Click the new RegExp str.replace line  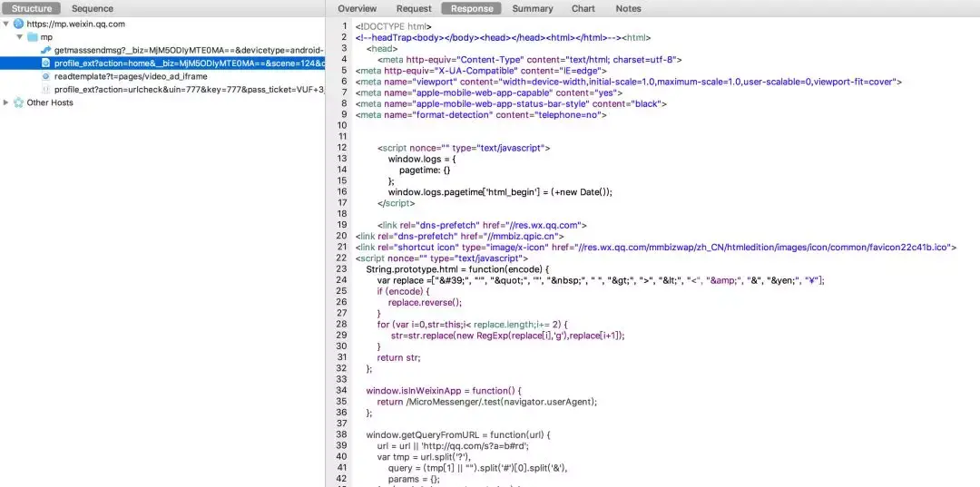(x=508, y=336)
